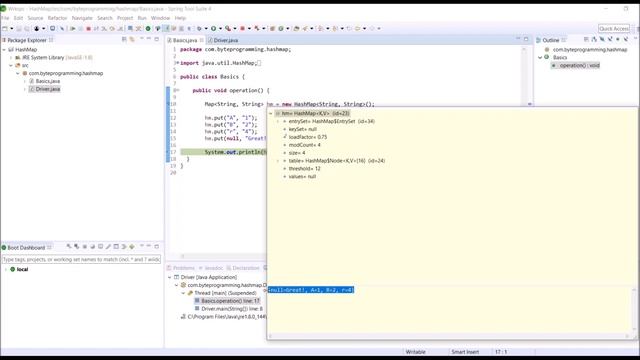Click the green Run launch icon

[x=213, y=29]
